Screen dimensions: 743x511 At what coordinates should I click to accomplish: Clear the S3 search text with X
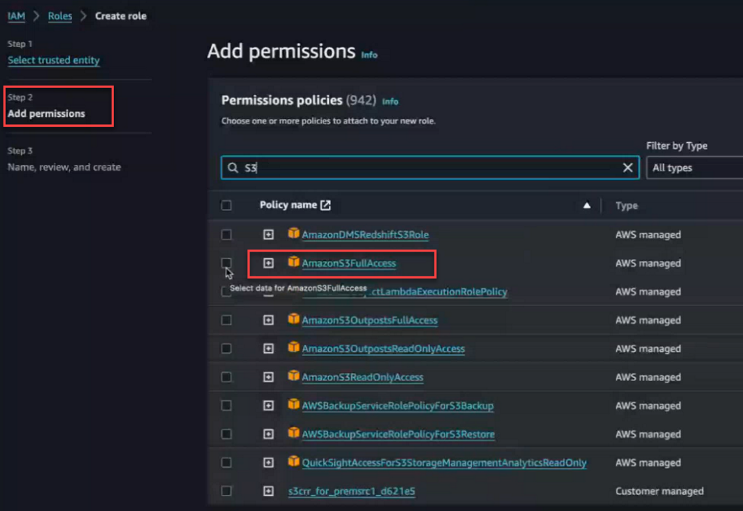[627, 167]
